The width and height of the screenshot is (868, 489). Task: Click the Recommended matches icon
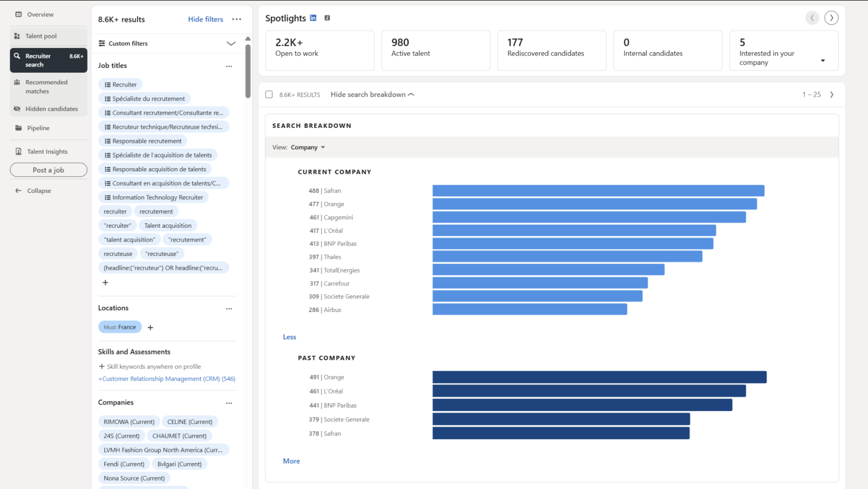coord(17,82)
